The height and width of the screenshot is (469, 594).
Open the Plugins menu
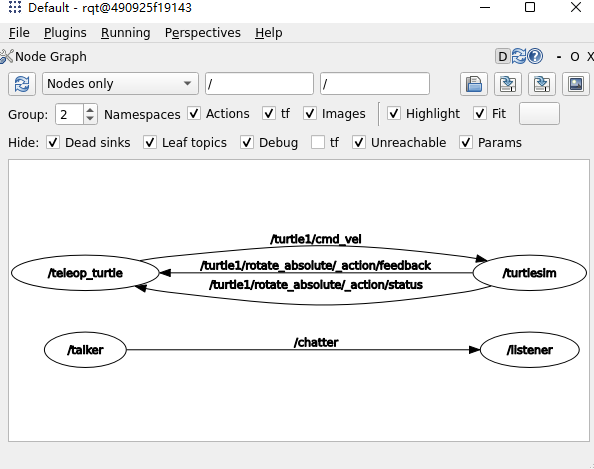[x=65, y=33]
